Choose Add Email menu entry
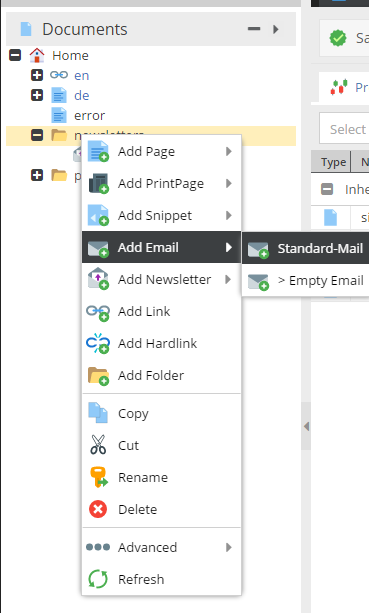Image resolution: width=369 pixels, height=613 pixels. click(x=161, y=247)
